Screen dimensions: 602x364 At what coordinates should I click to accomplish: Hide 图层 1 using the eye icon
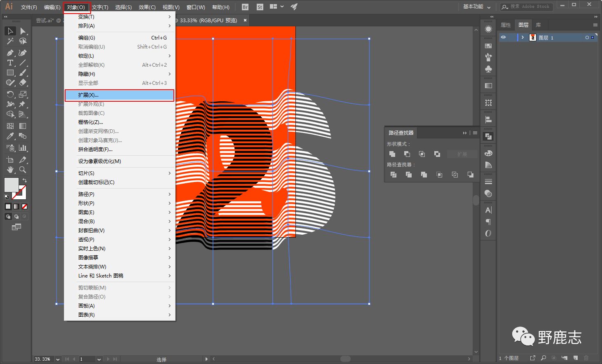point(503,37)
